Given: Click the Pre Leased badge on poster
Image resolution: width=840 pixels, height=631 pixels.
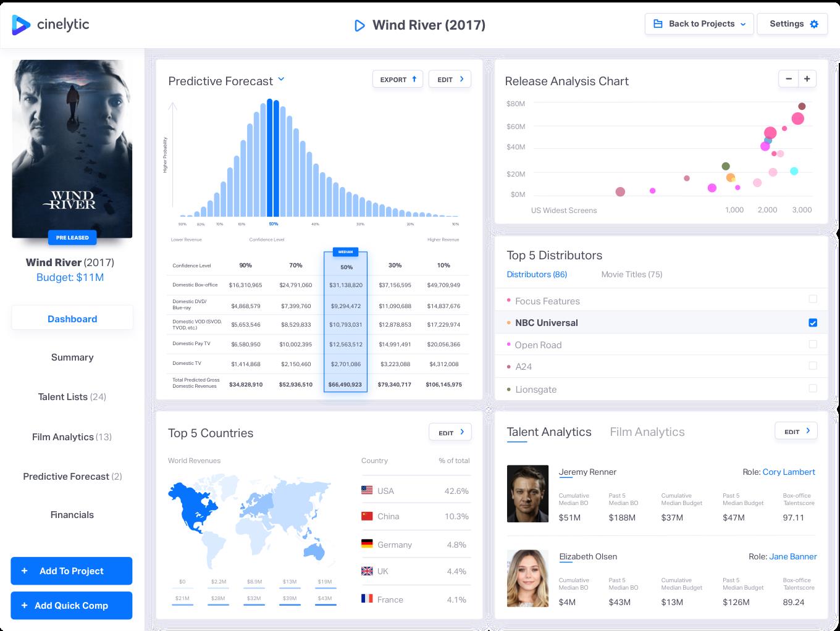Looking at the screenshot, I should click(72, 237).
